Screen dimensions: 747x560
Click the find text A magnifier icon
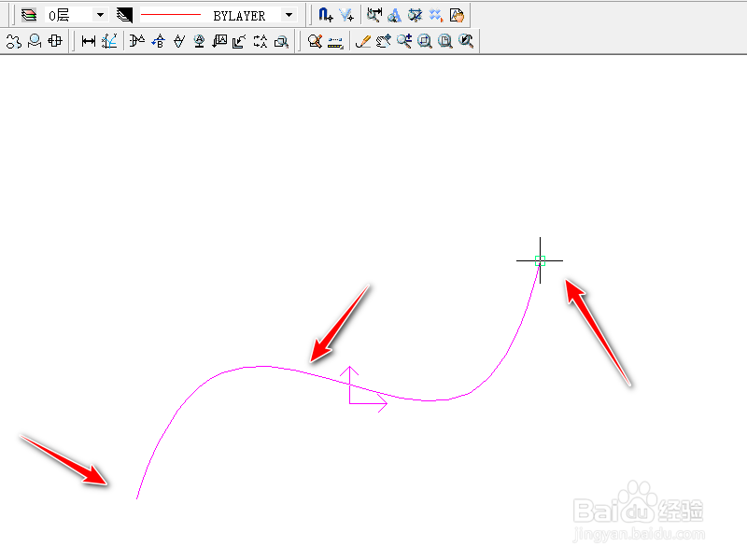394,15
